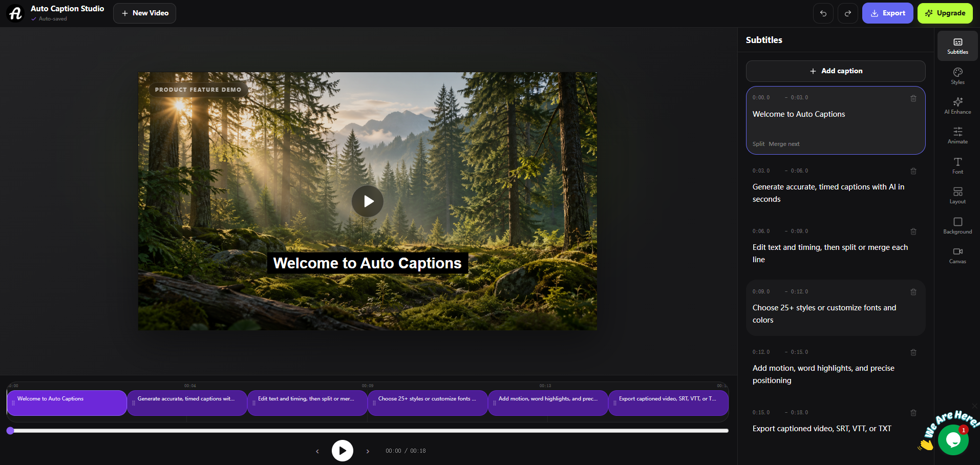
Task: Click Merge next on the first caption
Action: pyautogui.click(x=784, y=144)
